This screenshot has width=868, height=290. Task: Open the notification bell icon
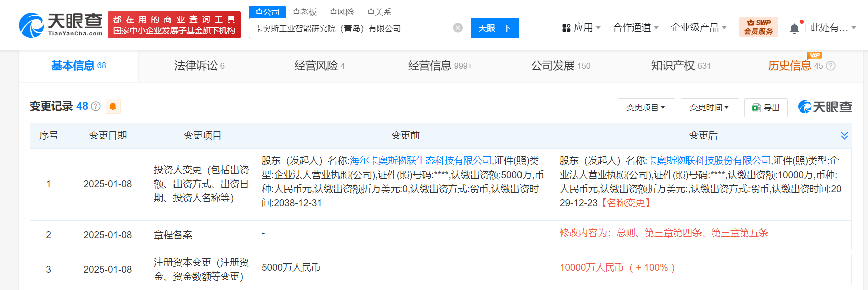pos(794,28)
